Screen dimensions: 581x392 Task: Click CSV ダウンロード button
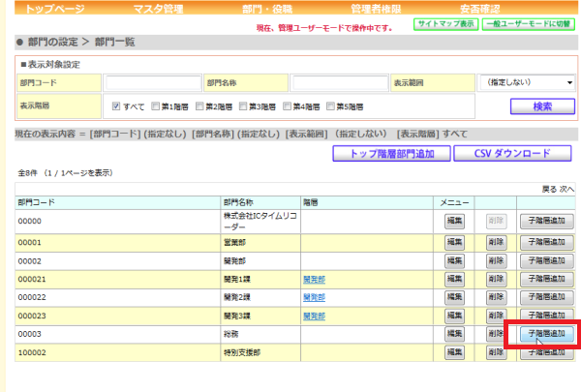pyautogui.click(x=512, y=153)
